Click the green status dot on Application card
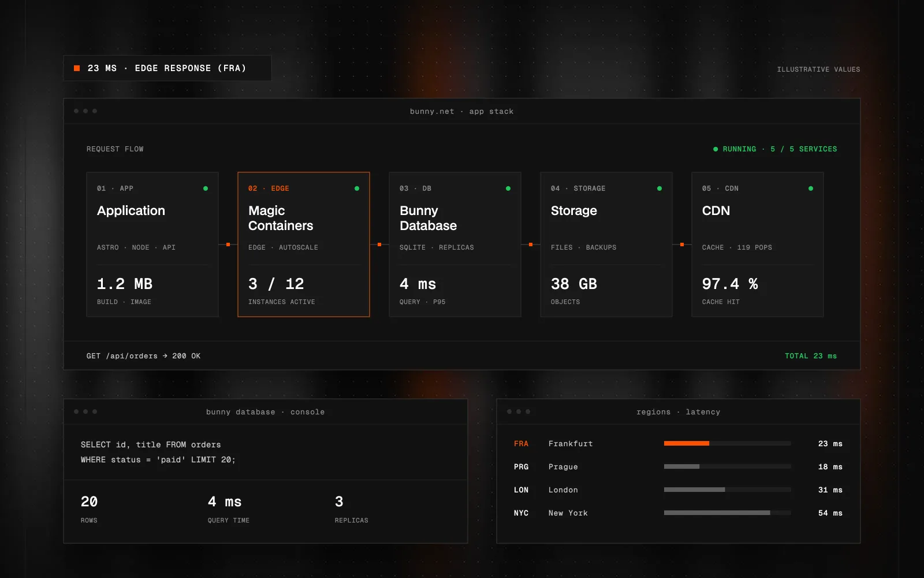 [x=206, y=188]
